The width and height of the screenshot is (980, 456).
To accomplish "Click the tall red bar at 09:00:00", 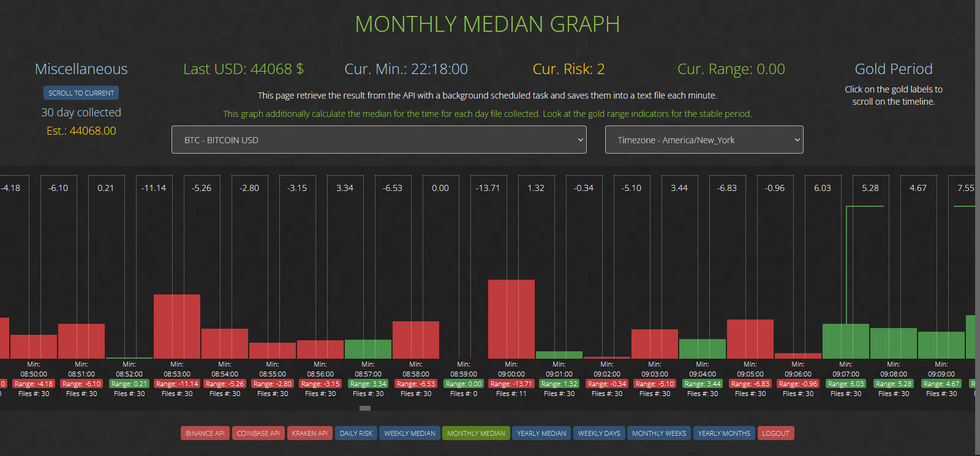I will point(511,319).
